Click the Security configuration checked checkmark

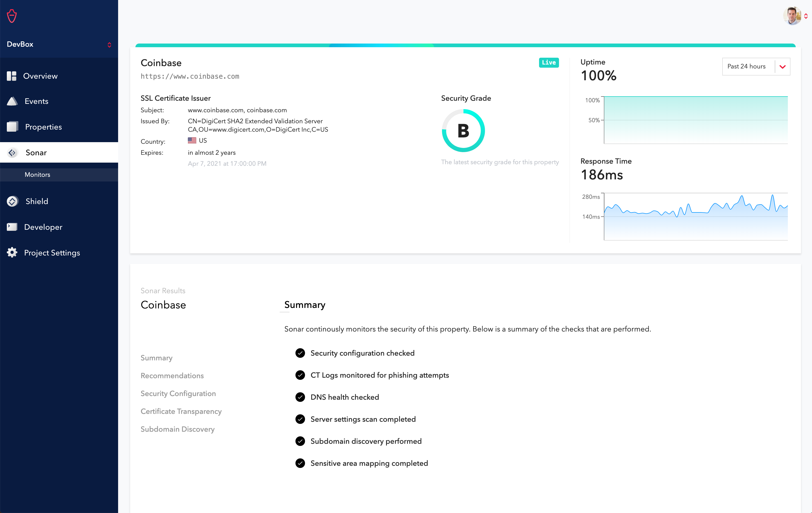(x=300, y=353)
